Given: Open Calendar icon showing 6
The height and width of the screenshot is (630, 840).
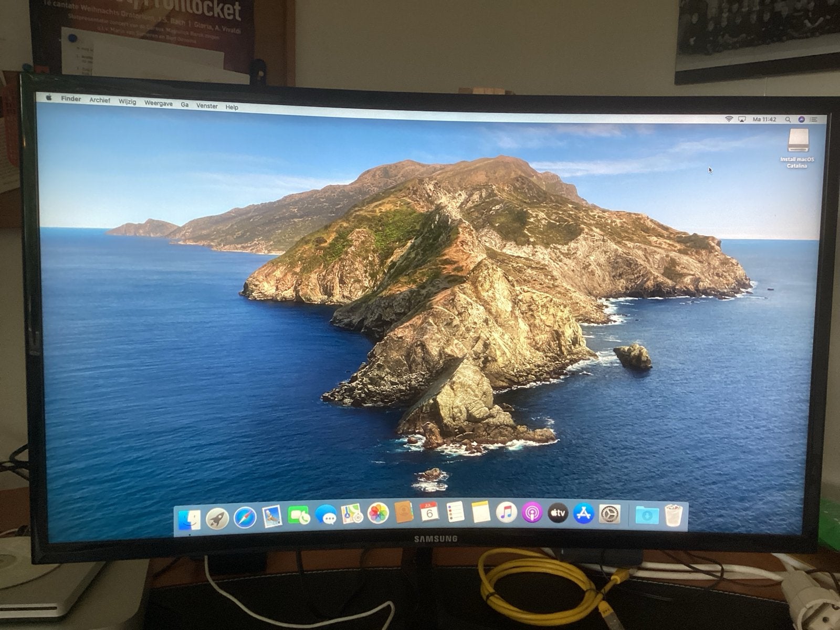Looking at the screenshot, I should click(429, 512).
